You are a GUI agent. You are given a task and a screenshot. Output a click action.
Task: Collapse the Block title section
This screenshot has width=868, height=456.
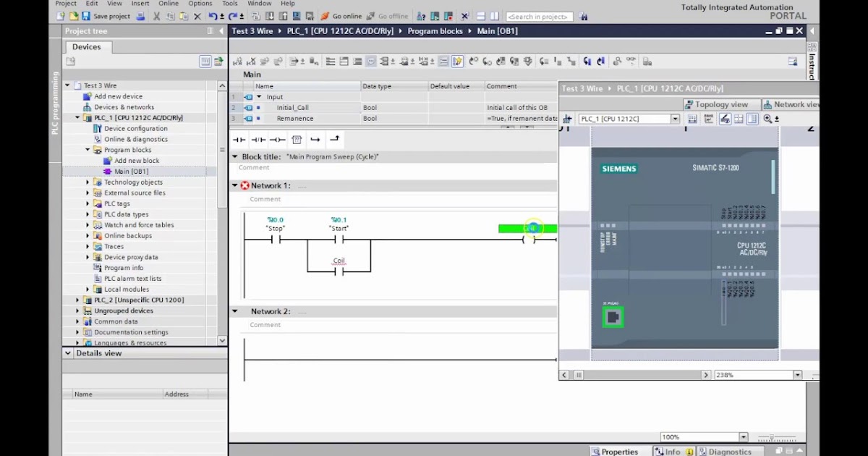[234, 156]
